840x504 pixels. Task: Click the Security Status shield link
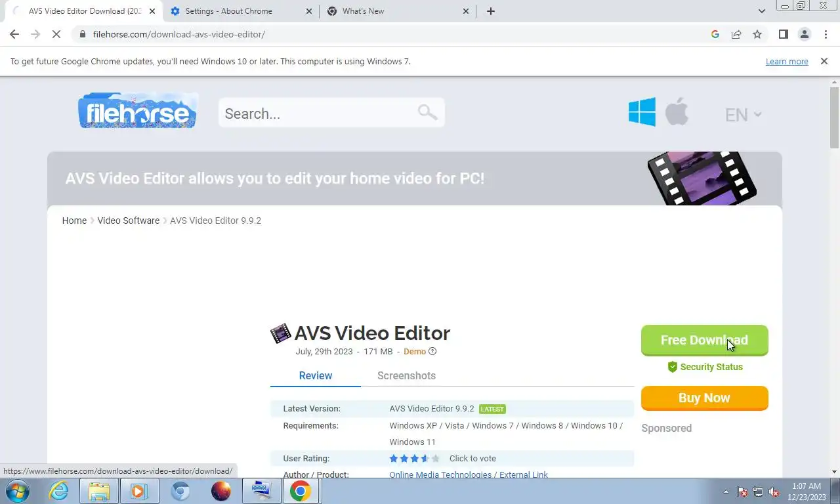(705, 367)
